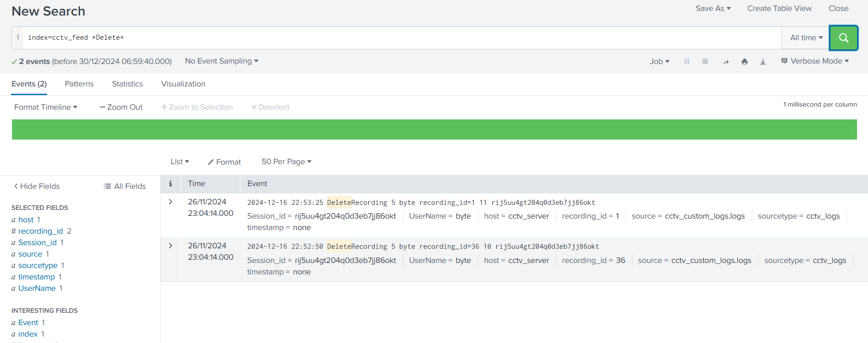
Task: Switch to the Statistics tab
Action: click(127, 84)
